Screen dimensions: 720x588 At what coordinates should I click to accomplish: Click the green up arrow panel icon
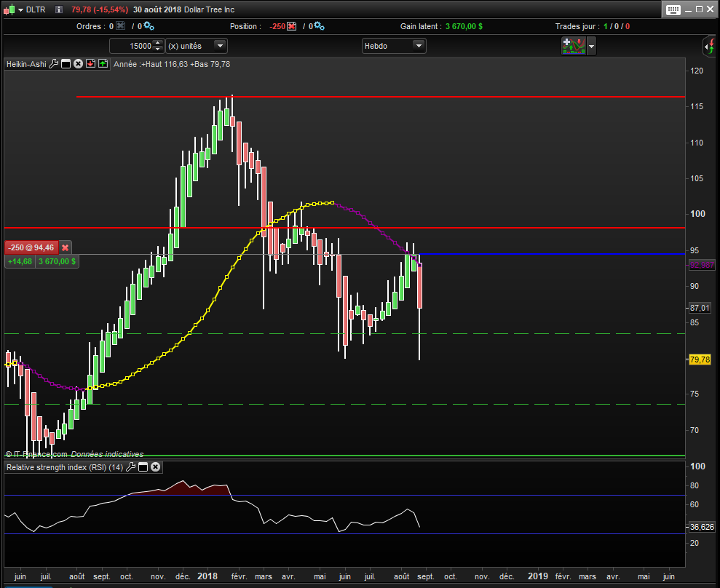tap(103, 64)
